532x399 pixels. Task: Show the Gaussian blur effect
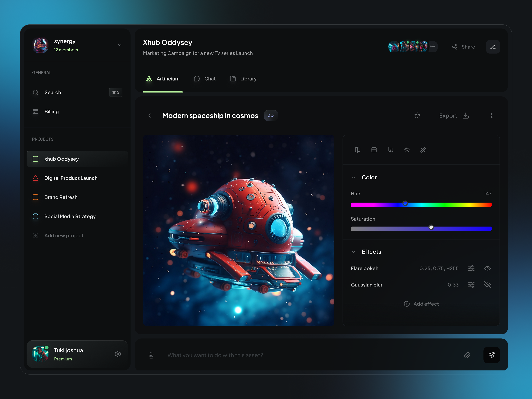point(487,285)
